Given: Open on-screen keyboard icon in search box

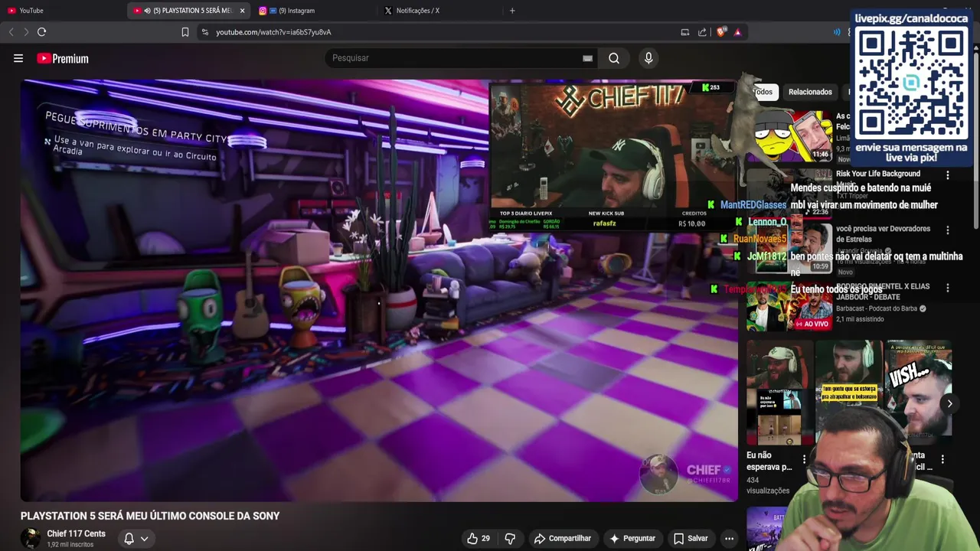Looking at the screenshot, I should [587, 58].
